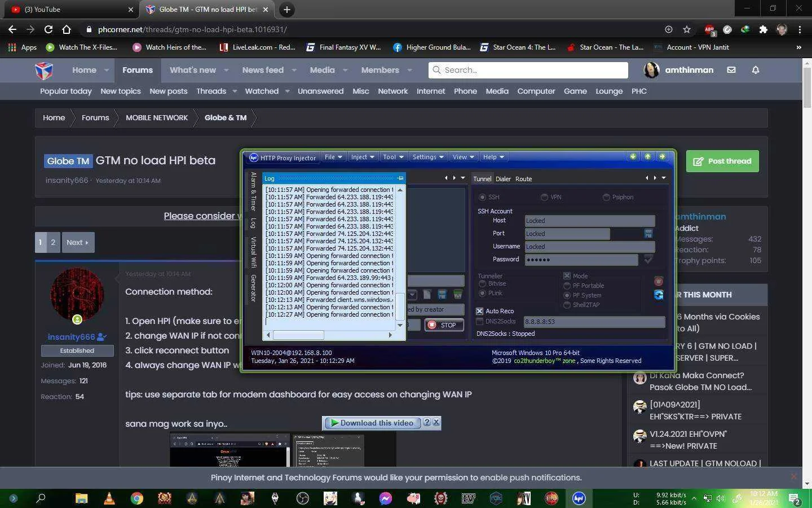Select PF System mode
Screen dimensions: 812x508
(x=567, y=295)
